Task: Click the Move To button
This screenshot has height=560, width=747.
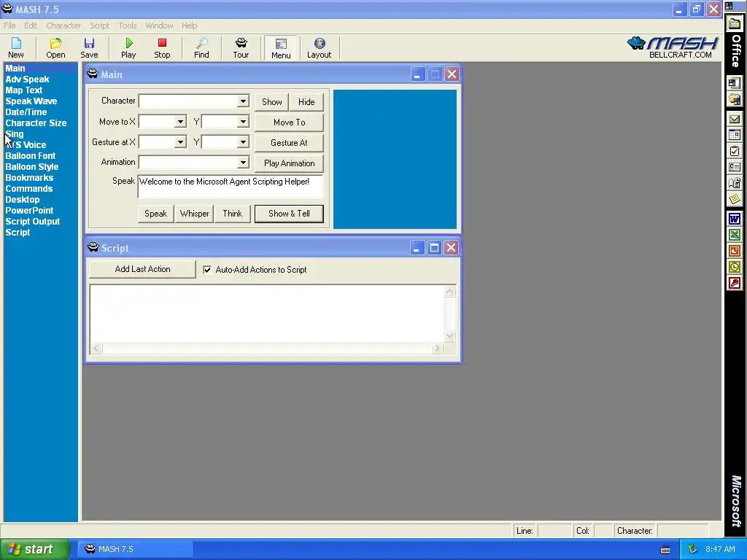Action: [289, 122]
